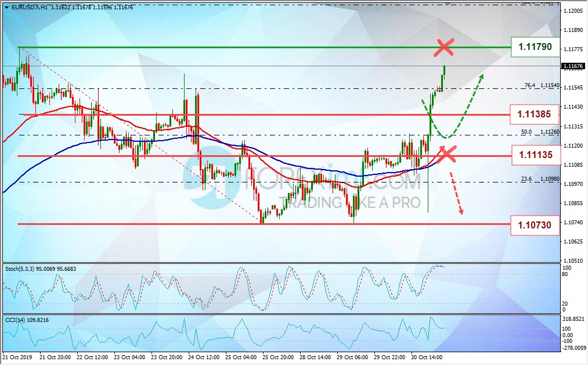The image size is (588, 365).
Task: Click the 25 Oct 20:00 time label
Action: coord(278,357)
